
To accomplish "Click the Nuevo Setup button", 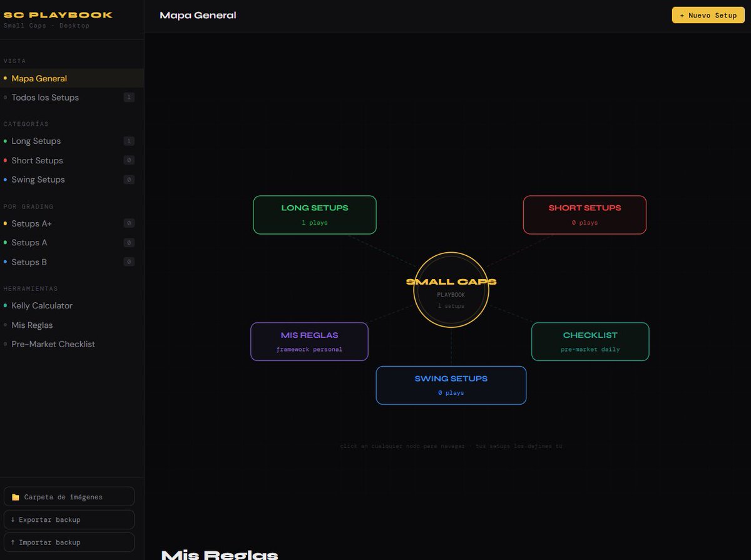I will [708, 15].
